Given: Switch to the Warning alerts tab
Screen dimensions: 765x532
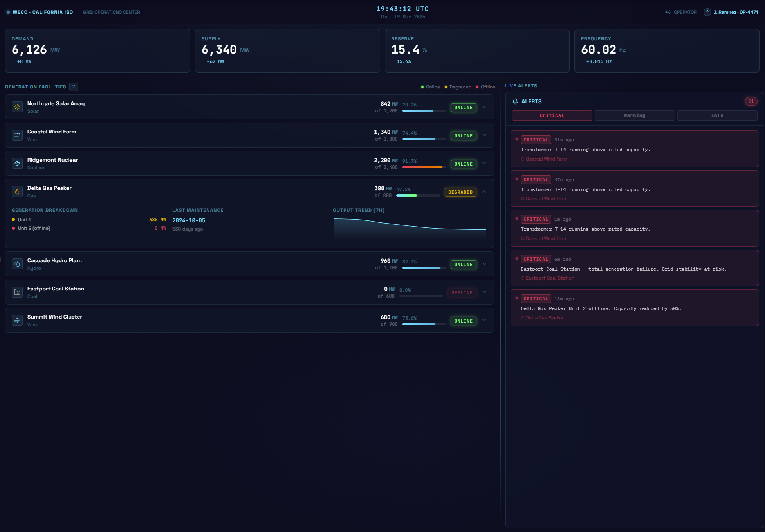Looking at the screenshot, I should coord(634,115).
